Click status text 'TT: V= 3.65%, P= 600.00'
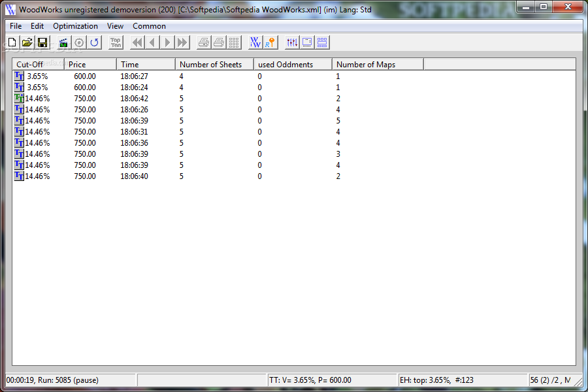The height and width of the screenshot is (392, 588). pyautogui.click(x=310, y=380)
